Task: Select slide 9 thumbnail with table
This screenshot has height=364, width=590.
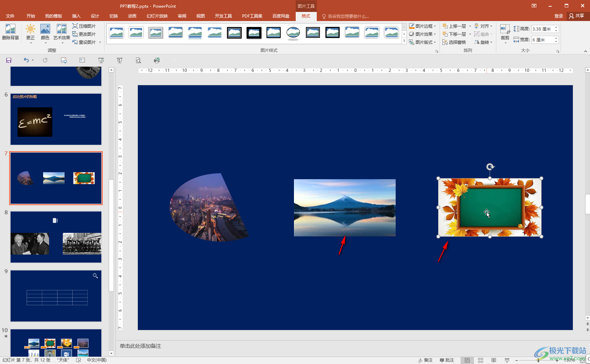Action: click(x=56, y=296)
